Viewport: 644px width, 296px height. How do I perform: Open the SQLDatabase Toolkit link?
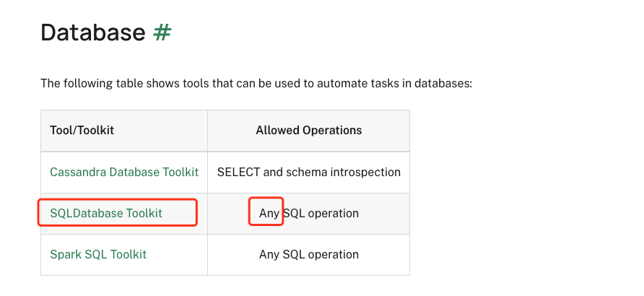(x=106, y=213)
